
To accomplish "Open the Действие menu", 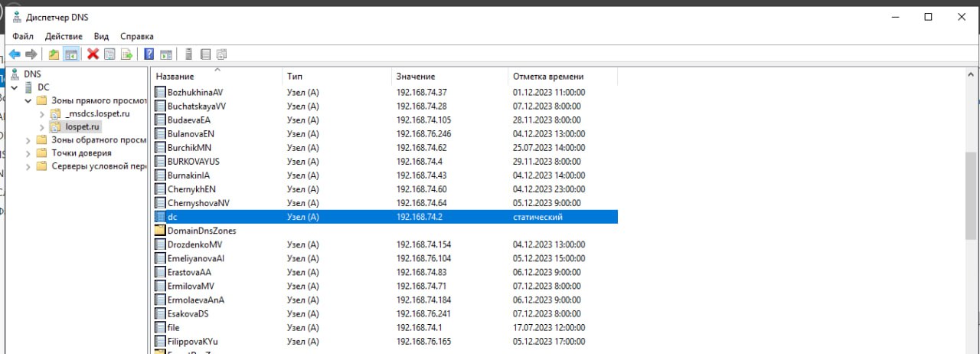I will click(64, 36).
